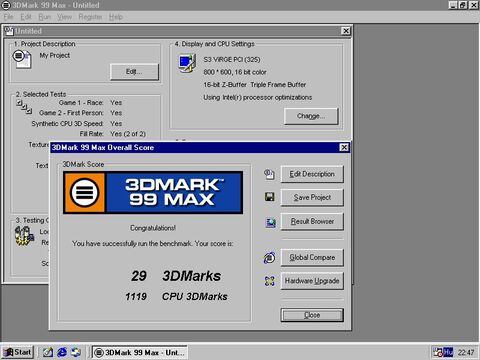The width and height of the screenshot is (480, 360).
Task: Click the system tray icon left of language indicator
Action: pos(438,352)
